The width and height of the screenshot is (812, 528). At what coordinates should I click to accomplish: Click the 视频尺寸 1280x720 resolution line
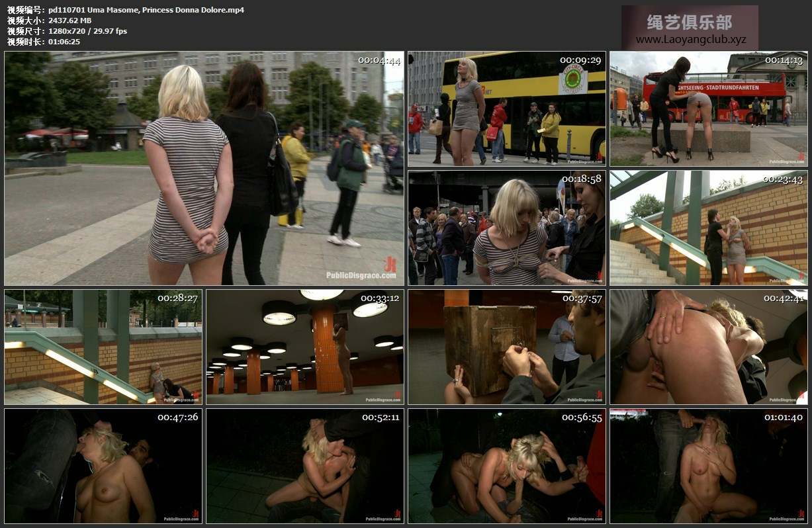click(x=67, y=31)
